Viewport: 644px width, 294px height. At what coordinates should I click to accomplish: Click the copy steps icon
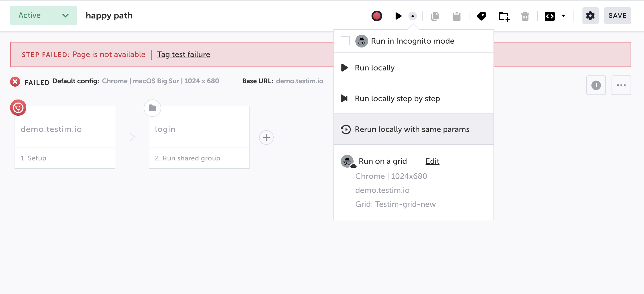pos(435,16)
